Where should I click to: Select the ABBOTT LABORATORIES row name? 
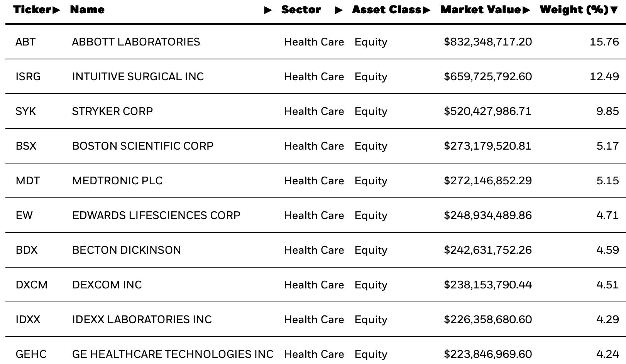136,42
